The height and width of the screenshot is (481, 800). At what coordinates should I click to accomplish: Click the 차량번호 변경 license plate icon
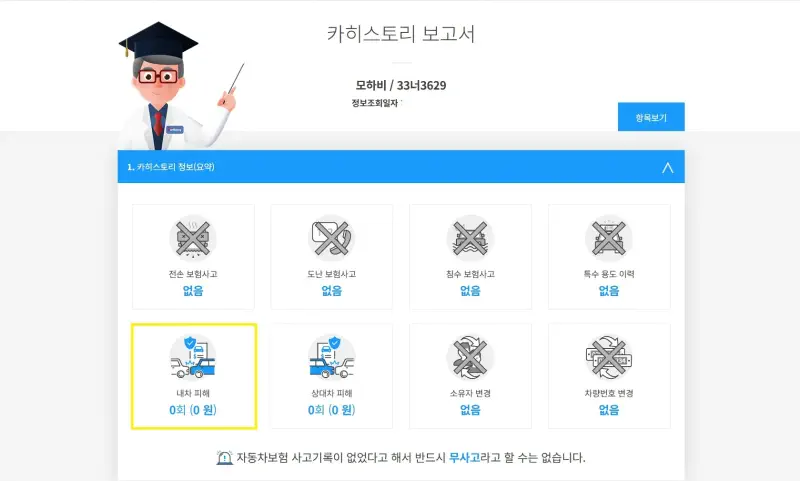[x=609, y=357]
